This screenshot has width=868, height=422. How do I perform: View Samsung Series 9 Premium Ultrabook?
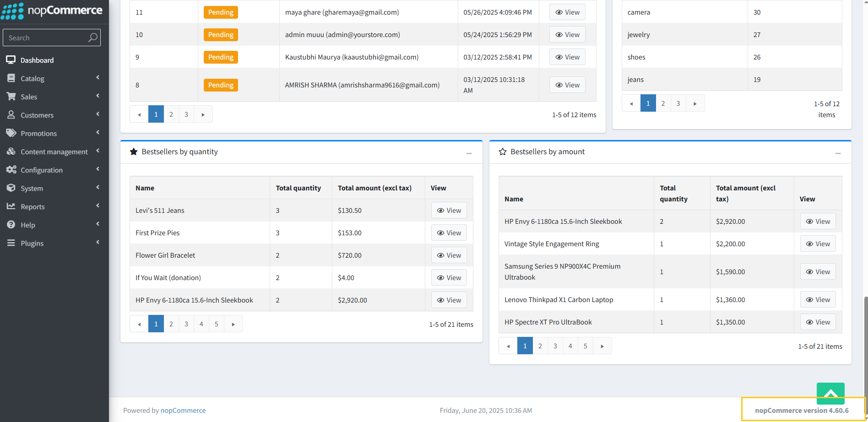tap(818, 272)
